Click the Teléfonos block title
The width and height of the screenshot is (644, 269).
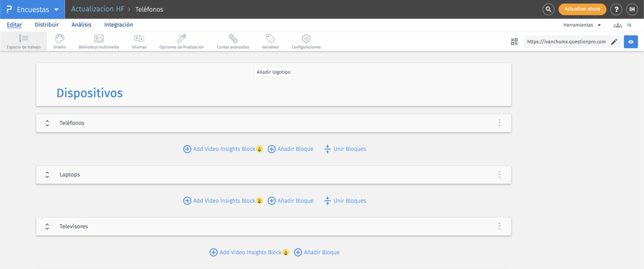72,123
